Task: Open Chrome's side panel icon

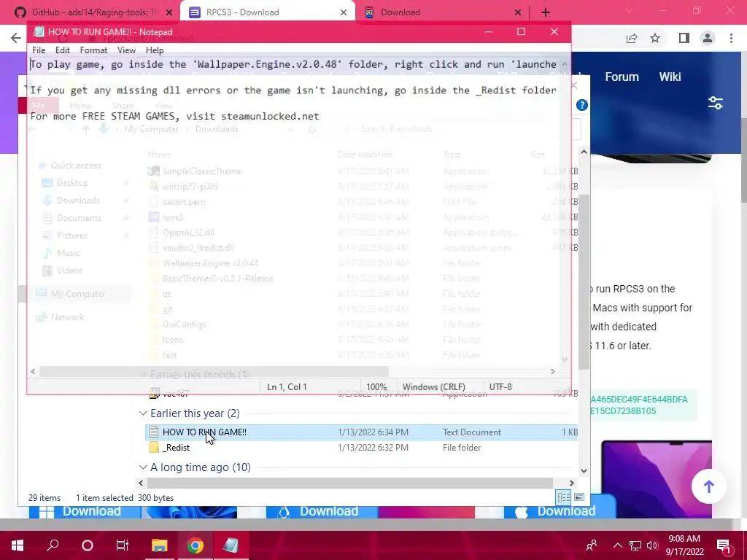Action: tap(684, 38)
